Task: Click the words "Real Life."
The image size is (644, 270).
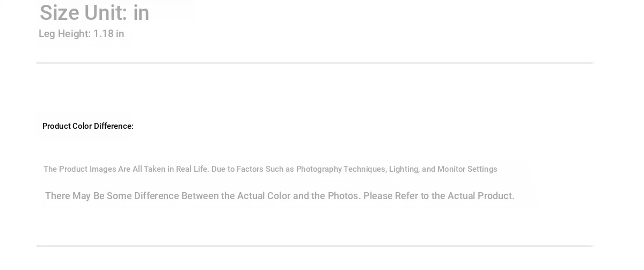Action: 192,169
